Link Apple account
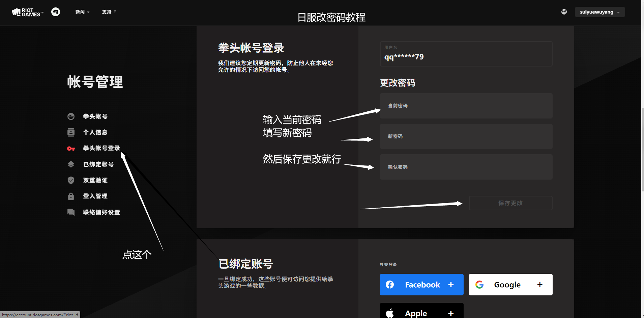Image resolution: width=644 pixels, height=318 pixels. click(x=421, y=311)
